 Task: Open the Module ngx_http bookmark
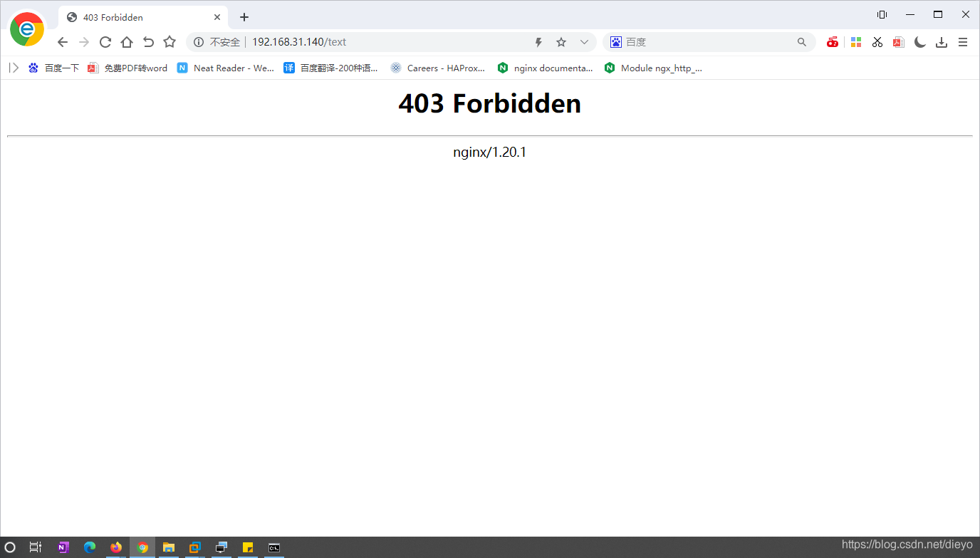click(654, 68)
